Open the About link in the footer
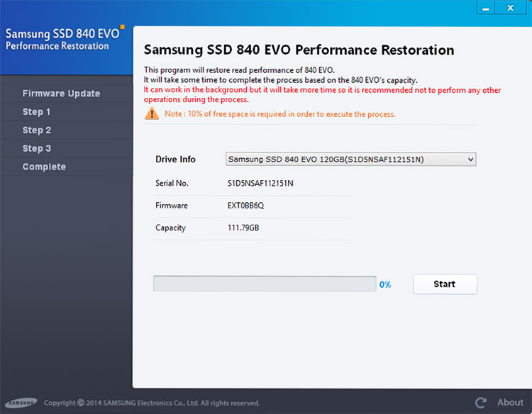This screenshot has width=532, height=414. coord(510,403)
